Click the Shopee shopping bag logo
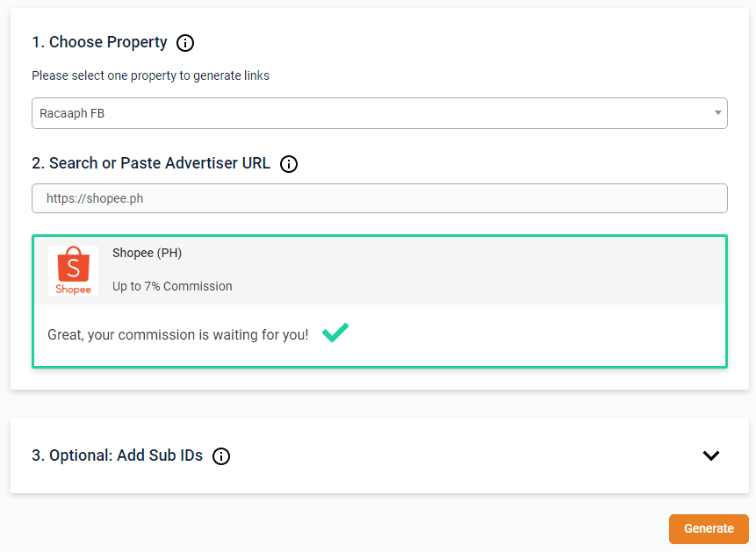 (73, 269)
